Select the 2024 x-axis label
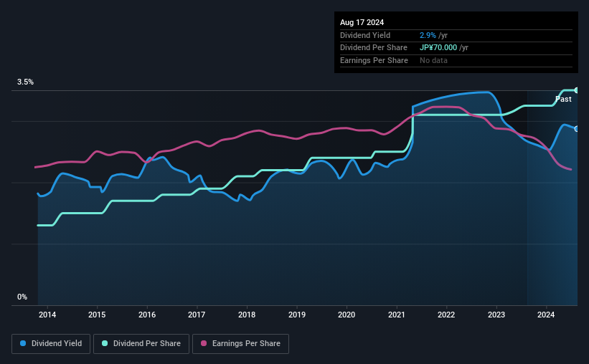Viewport: 589px width, 364px height. click(x=546, y=315)
